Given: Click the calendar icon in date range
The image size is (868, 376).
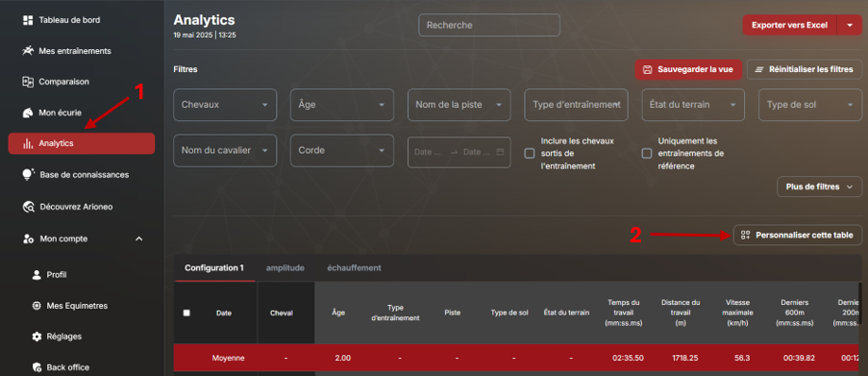Looking at the screenshot, I should pos(501,152).
